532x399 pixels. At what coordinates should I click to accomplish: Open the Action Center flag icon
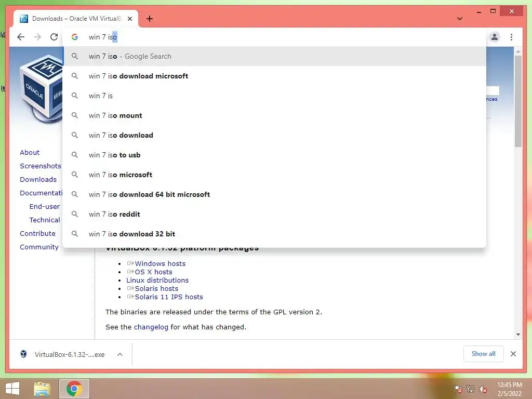(458, 389)
